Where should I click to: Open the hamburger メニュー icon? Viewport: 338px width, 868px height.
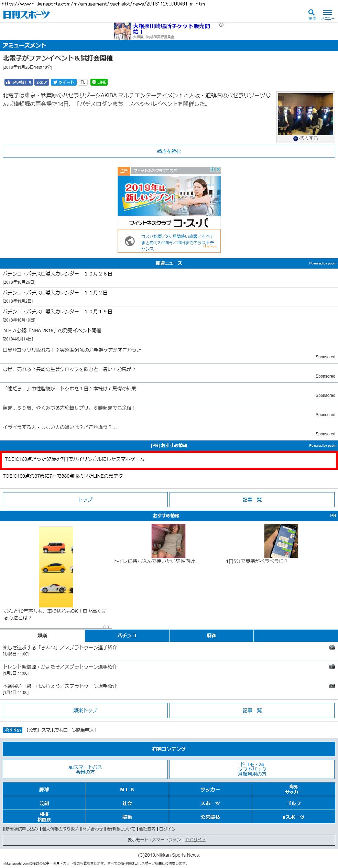click(328, 14)
